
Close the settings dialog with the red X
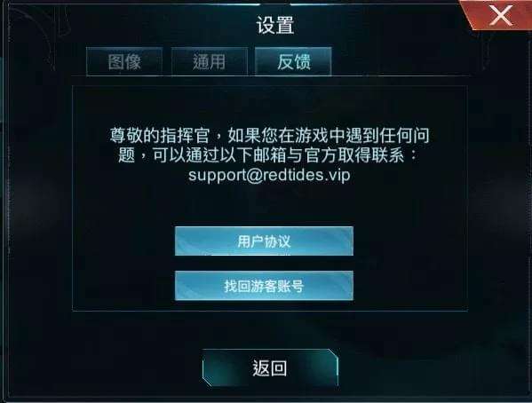click(x=501, y=16)
